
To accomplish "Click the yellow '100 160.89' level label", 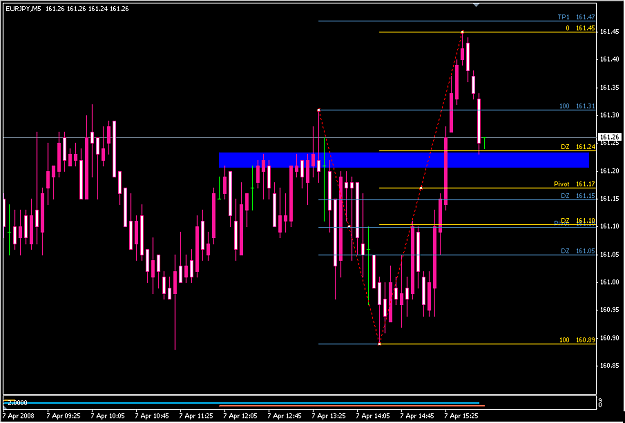I will pyautogui.click(x=577, y=340).
